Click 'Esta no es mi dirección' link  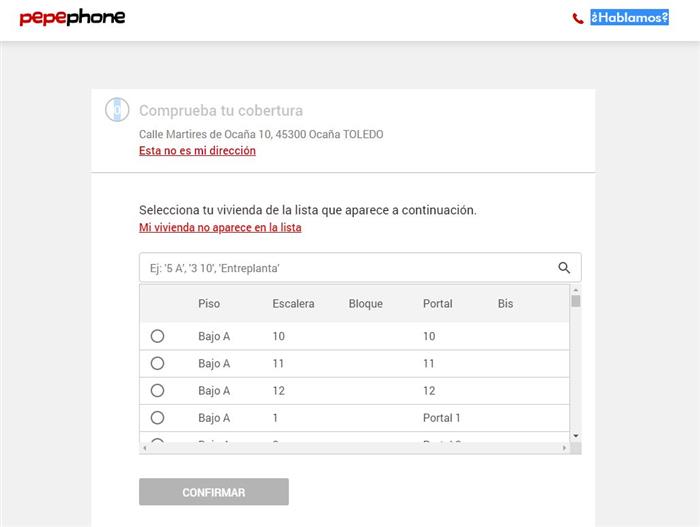tap(197, 151)
